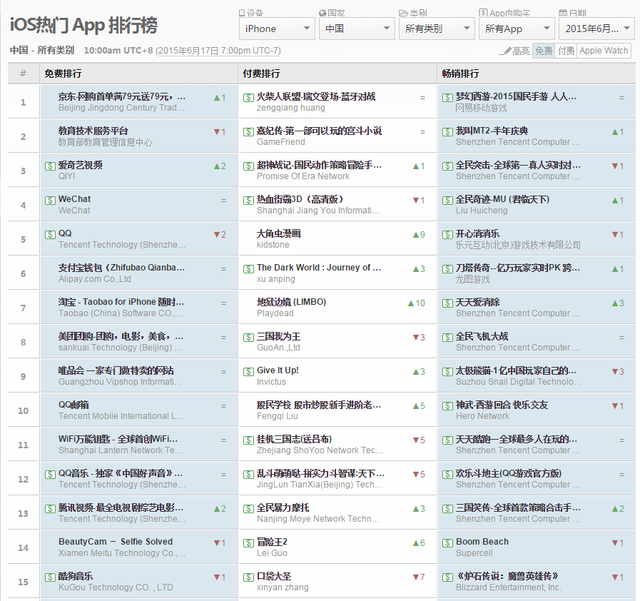Click in-app purchase icon beside 开心消消乐

(447, 235)
